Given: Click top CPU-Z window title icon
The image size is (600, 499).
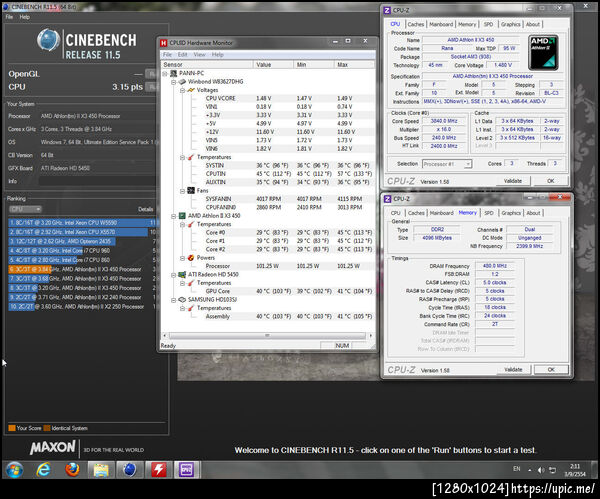Looking at the screenshot, I should [387, 10].
